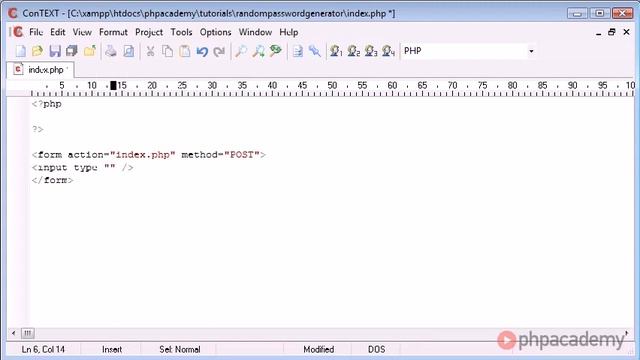The image size is (640, 360).
Task: Open the PHP highlighter dropdown
Action: pyautogui.click(x=531, y=51)
